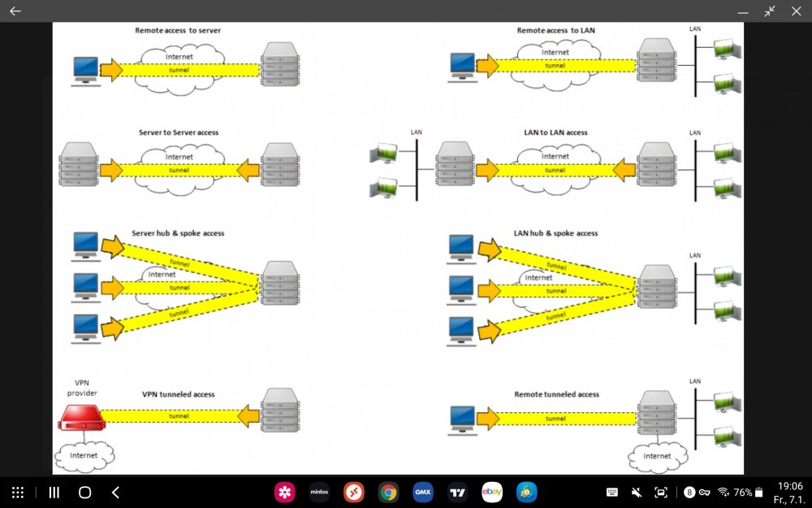Show recent apps with the three-bars button
The width and height of the screenshot is (812, 508).
(54, 493)
